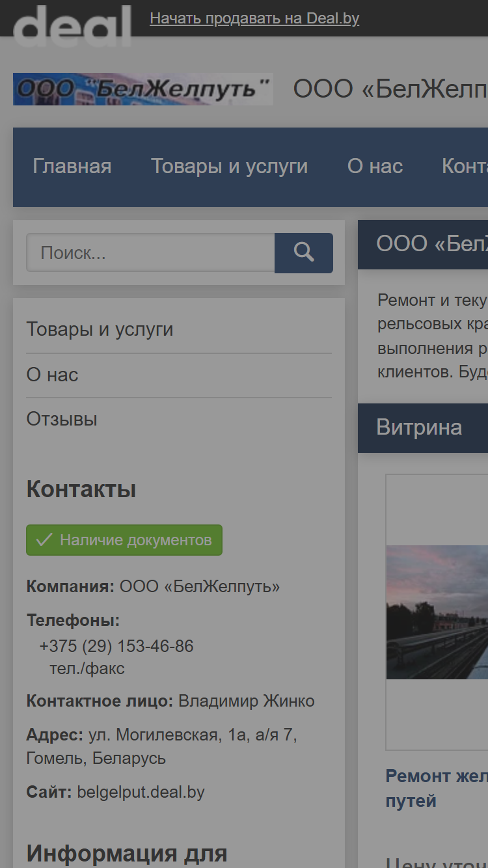The image size is (488, 868).
Task: Click the site address belgelput.deal.by
Action: click(x=141, y=792)
